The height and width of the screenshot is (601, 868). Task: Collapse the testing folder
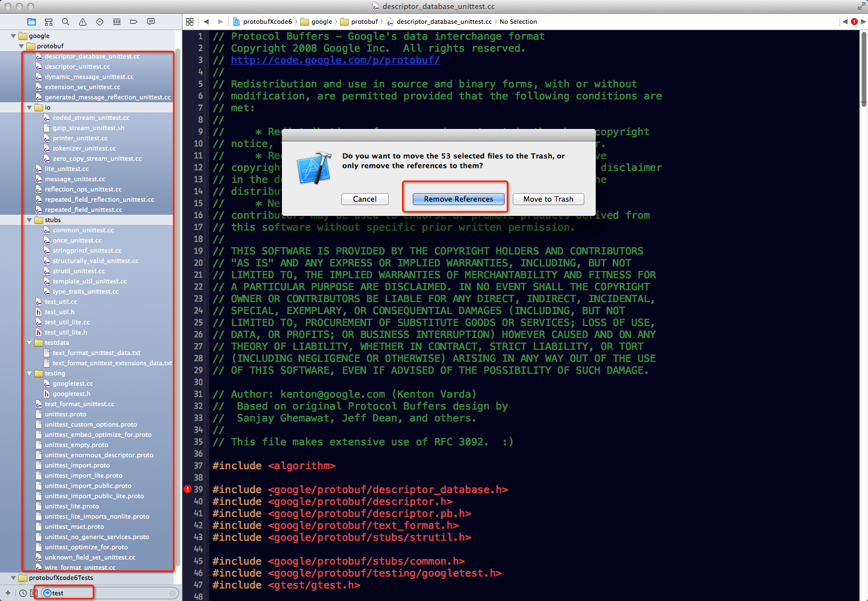(x=30, y=373)
